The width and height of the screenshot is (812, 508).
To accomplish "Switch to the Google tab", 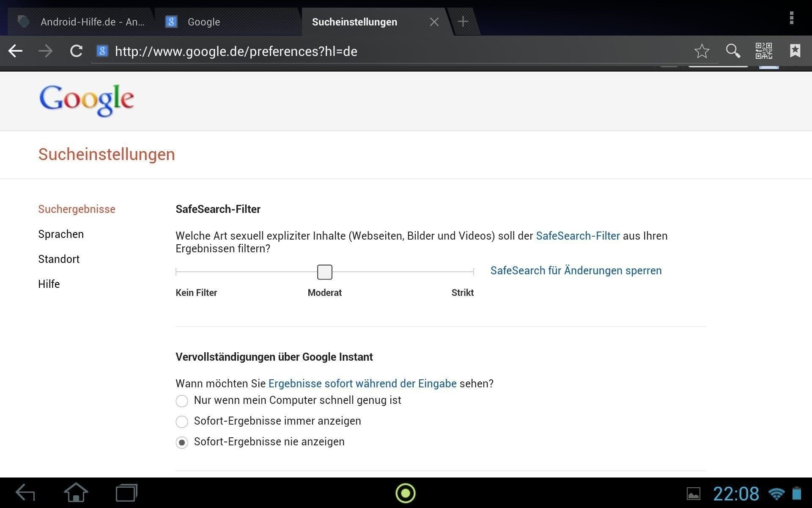I will point(228,22).
